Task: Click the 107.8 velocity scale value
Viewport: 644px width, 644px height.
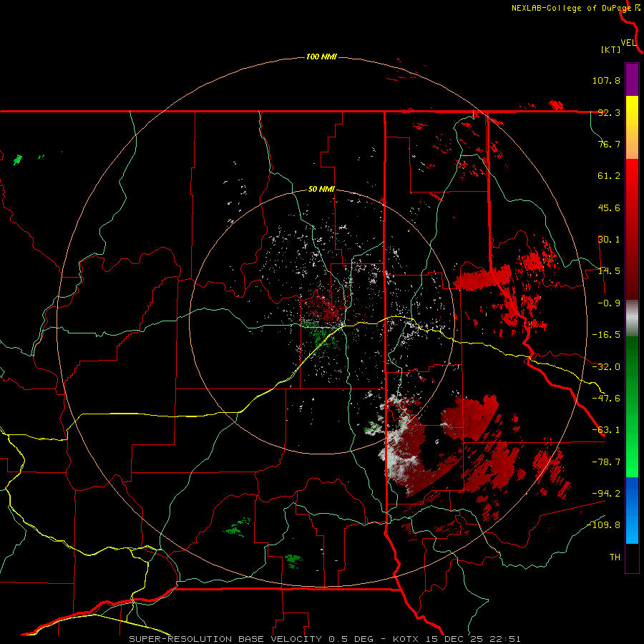Action: click(x=606, y=80)
